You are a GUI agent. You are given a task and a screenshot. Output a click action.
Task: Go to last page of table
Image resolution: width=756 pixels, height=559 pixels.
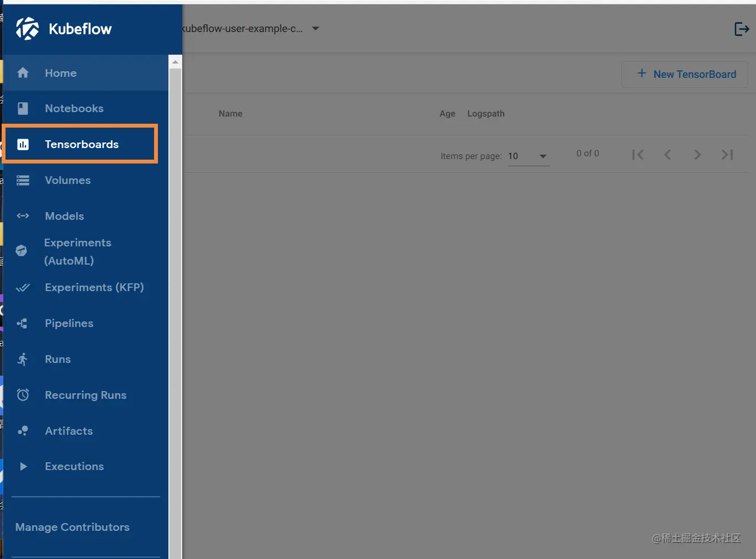click(727, 155)
